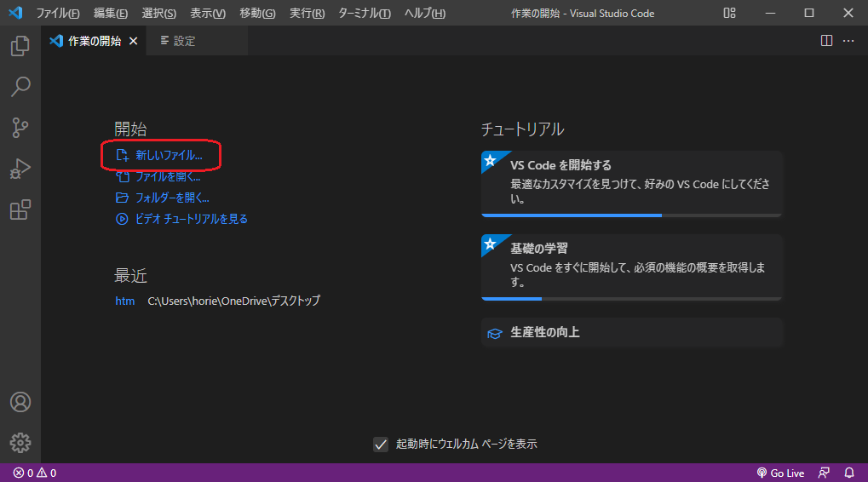Click ビデオ チュートリアルを見る link
This screenshot has width=868, height=482.
point(181,219)
